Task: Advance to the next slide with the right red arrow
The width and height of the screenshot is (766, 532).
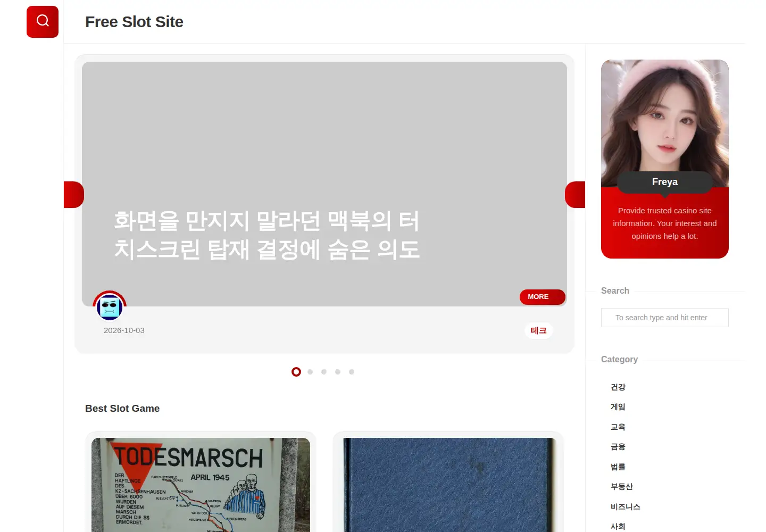Action: pyautogui.click(x=575, y=195)
